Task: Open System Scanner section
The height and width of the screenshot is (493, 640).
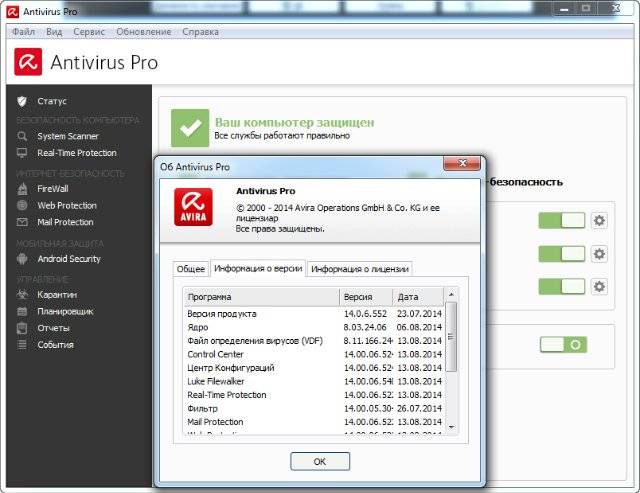Action: (x=68, y=136)
